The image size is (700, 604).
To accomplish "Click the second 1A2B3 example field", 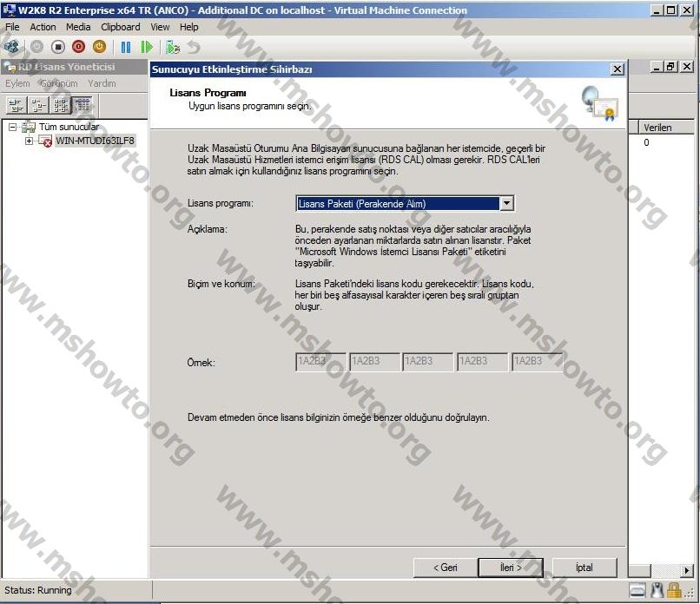I will 374,362.
